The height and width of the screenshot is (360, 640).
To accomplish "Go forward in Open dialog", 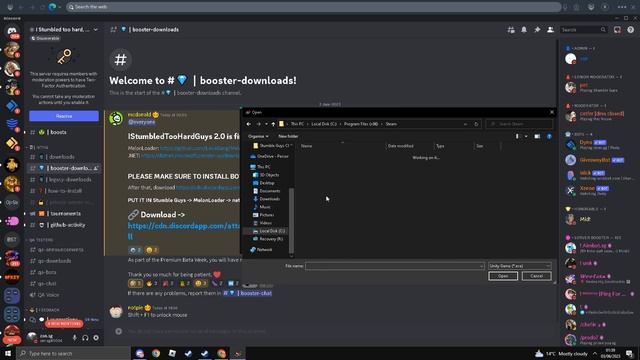I will [x=258, y=124].
